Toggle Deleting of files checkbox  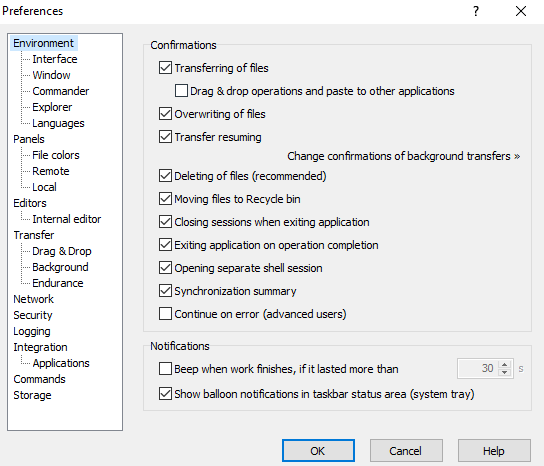pos(165,176)
